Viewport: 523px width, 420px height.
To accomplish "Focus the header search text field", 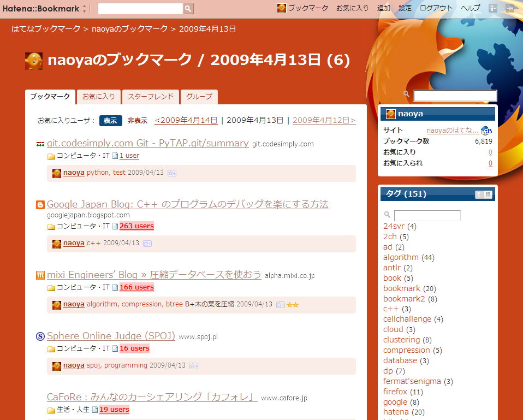I will coord(140,9).
